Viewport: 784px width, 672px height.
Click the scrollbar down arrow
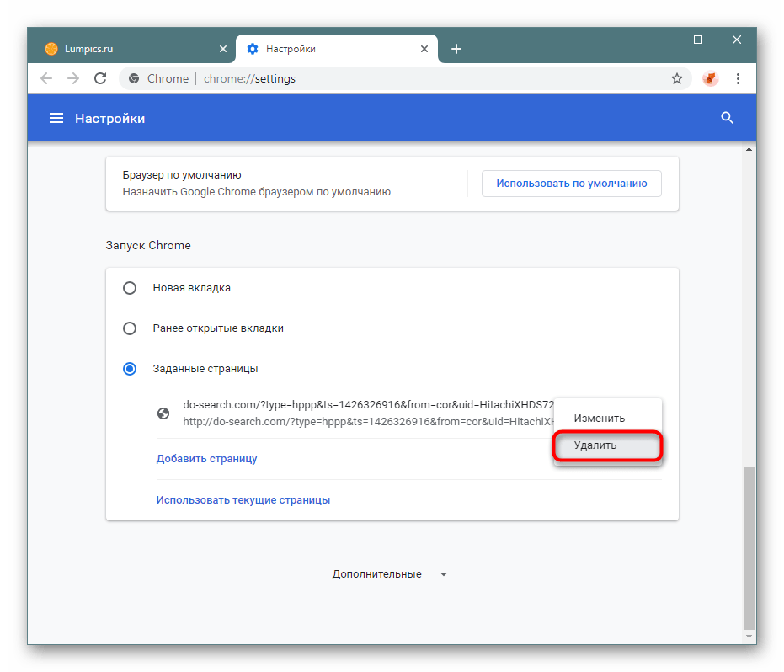(749, 637)
